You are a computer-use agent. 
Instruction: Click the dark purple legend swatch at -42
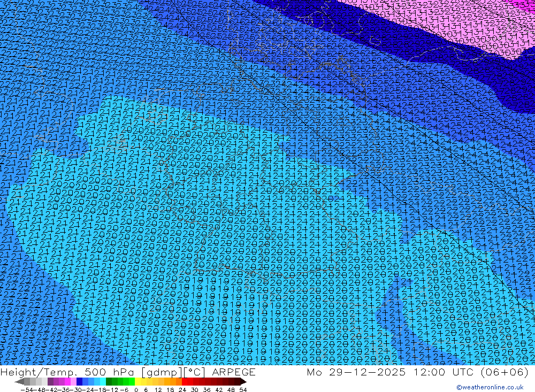50,381
